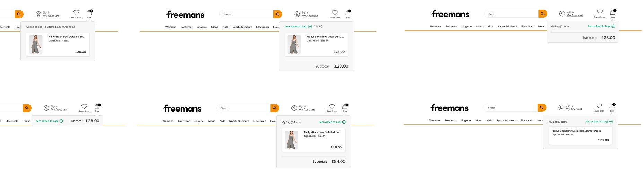Viewport: 644px width, 177px height.
Task: Click green checkmark in single-row 'Subtotal: £28.00' bar
Action: click(61, 121)
